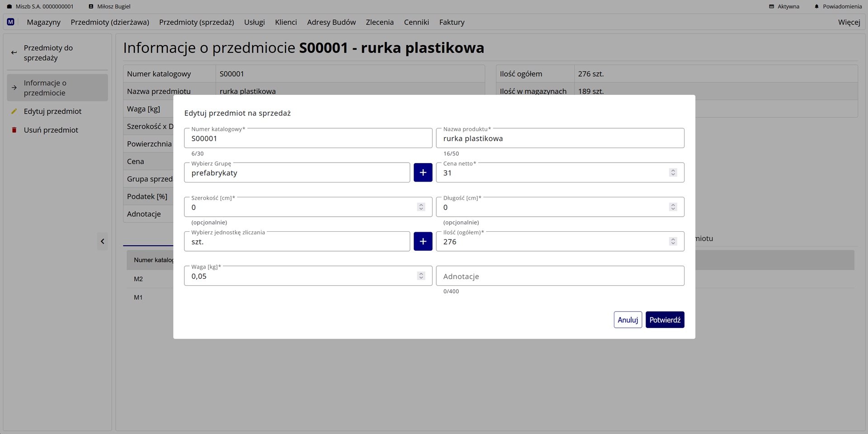Open the Magazyny menu
Viewport: 868px width, 434px height.
[43, 22]
